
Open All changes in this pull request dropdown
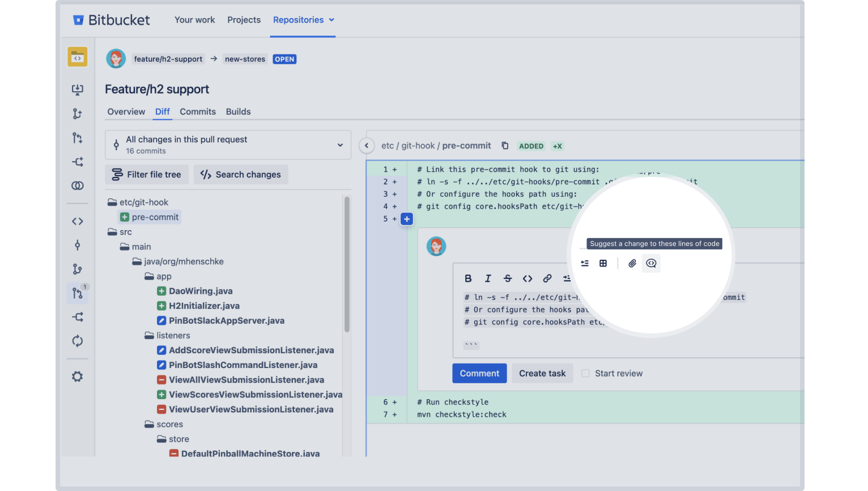coord(228,145)
